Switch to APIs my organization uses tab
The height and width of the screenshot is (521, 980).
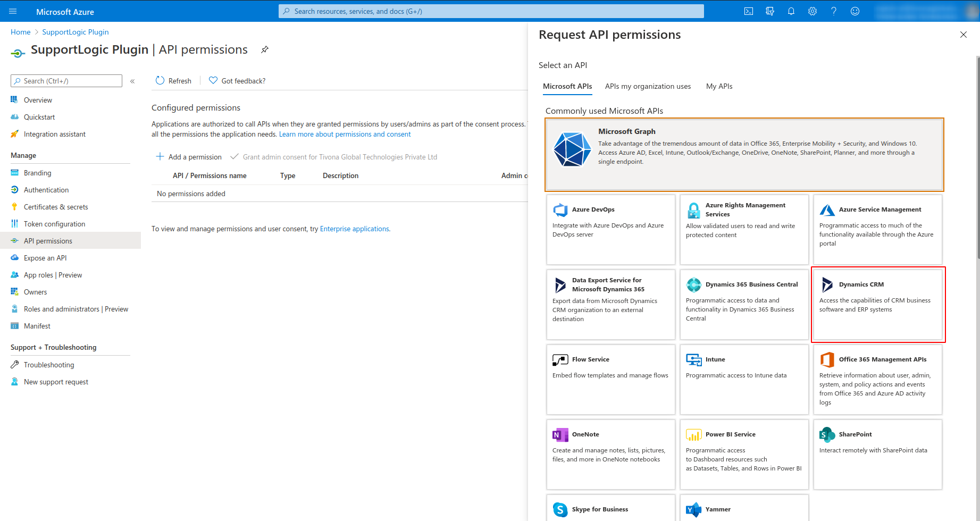[648, 86]
